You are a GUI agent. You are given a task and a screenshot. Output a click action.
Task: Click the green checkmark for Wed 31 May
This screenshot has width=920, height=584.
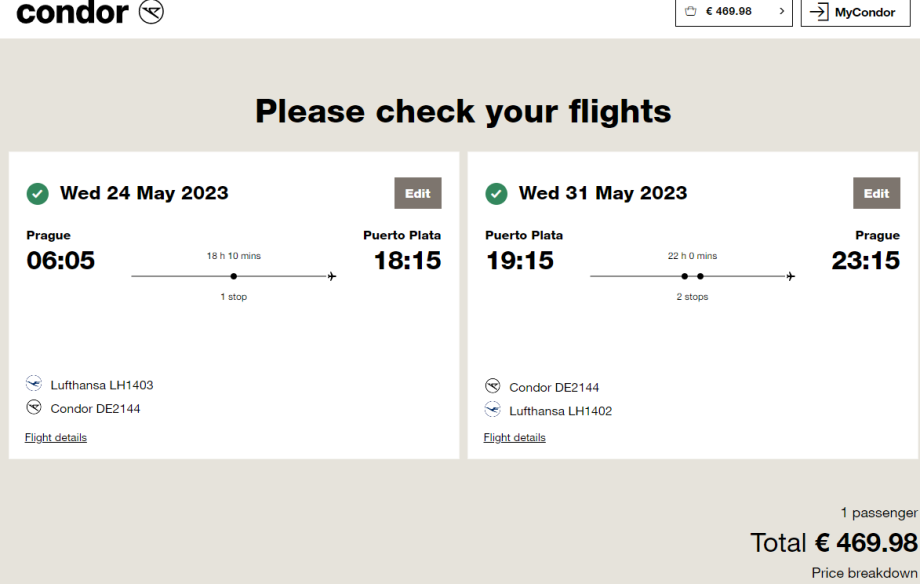tap(496, 193)
